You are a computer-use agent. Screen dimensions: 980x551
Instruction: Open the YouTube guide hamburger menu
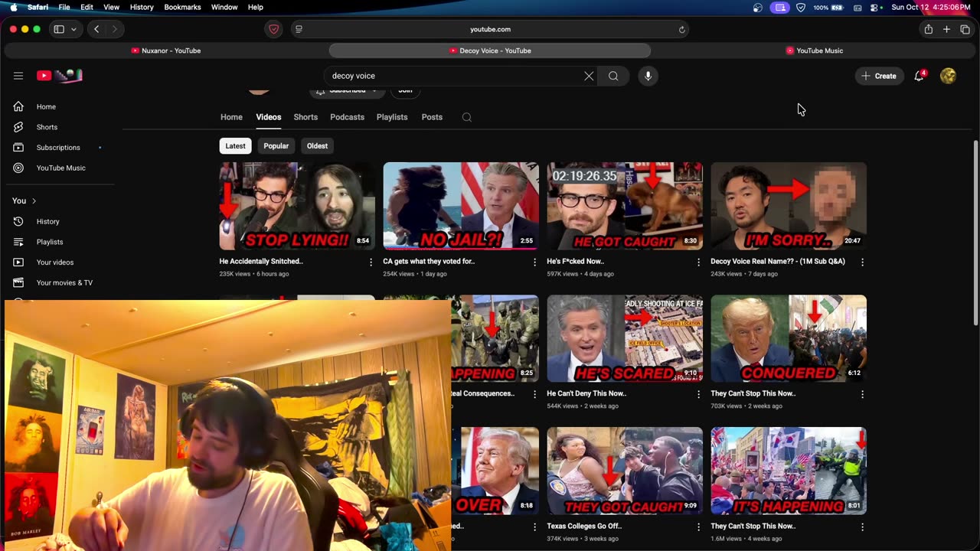[x=18, y=76]
